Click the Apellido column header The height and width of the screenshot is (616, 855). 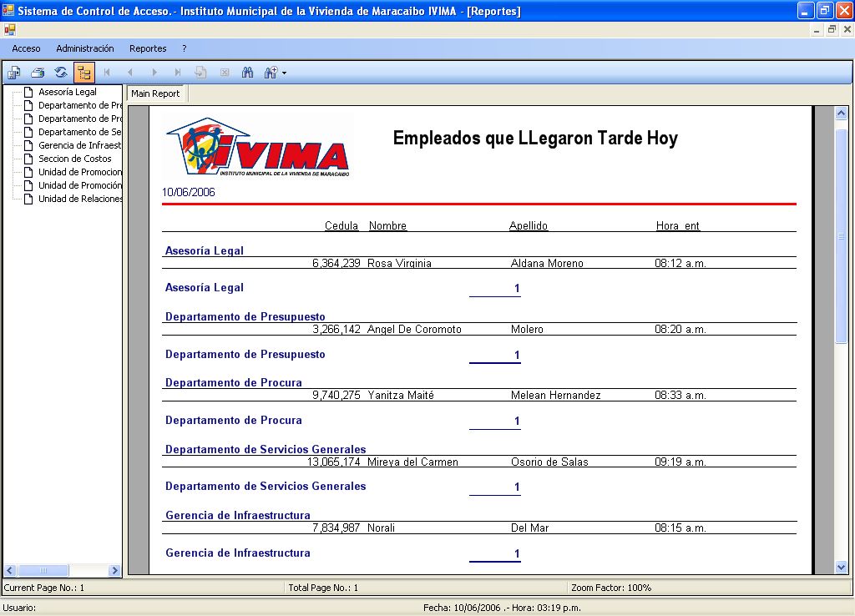[x=529, y=225]
